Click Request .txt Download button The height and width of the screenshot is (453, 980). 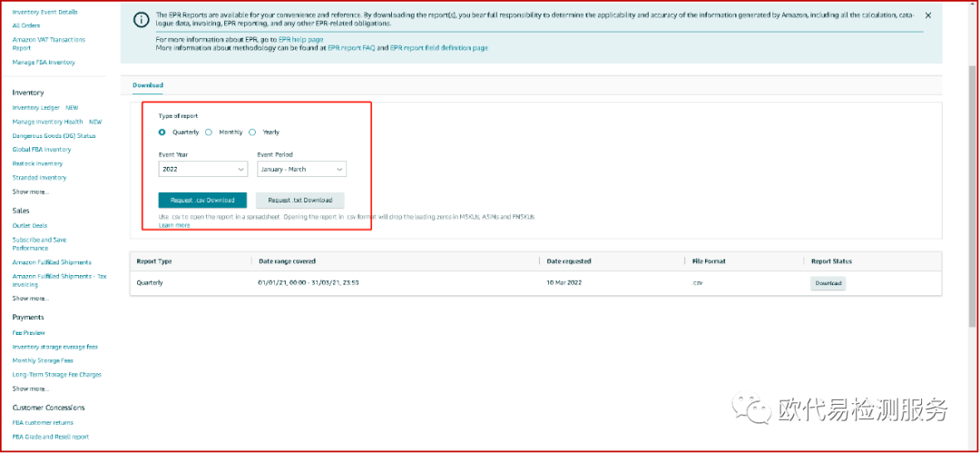tap(300, 201)
